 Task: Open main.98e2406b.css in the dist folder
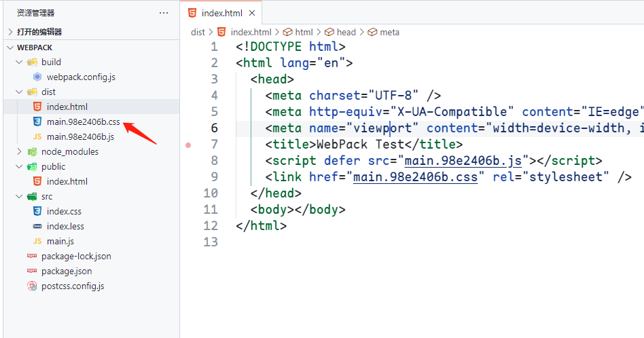pyautogui.click(x=84, y=121)
